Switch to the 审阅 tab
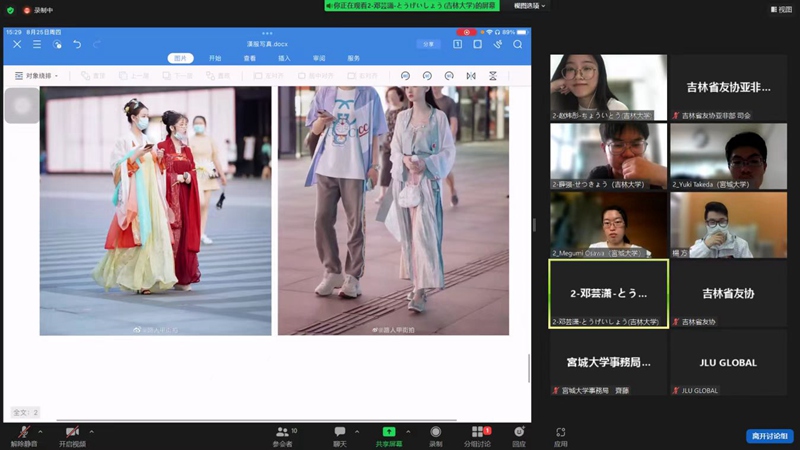Screen dimensions: 800x450 point(319,58)
